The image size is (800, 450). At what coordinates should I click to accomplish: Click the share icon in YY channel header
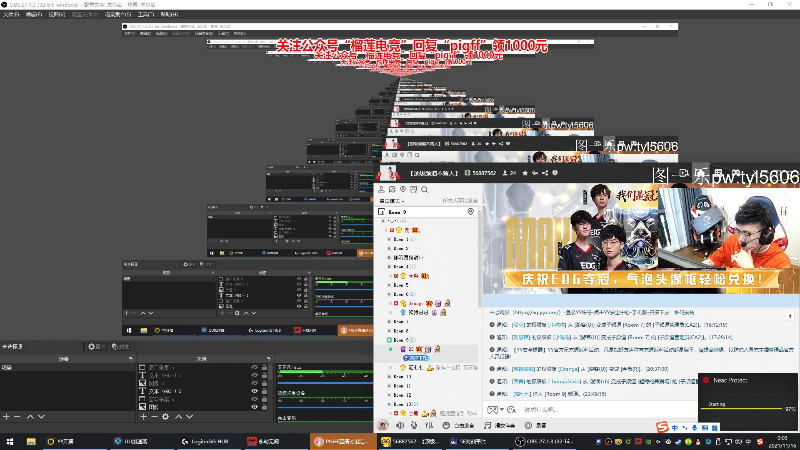(x=545, y=173)
